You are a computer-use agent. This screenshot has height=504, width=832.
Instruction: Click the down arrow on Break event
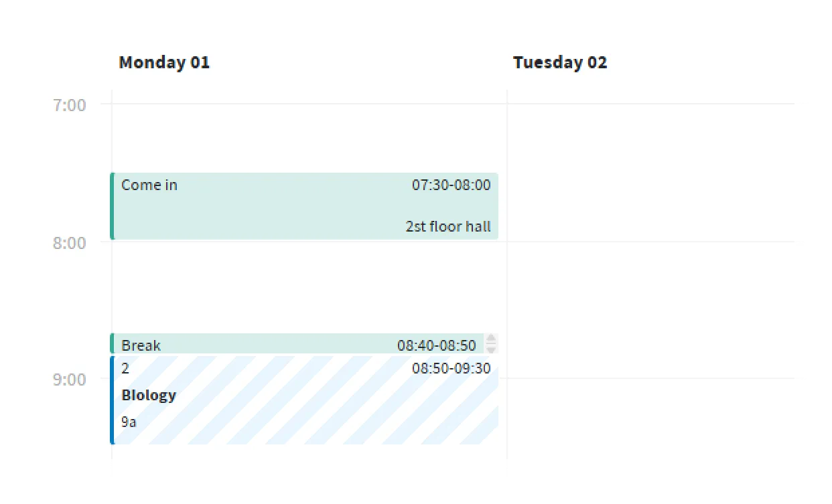point(491,349)
